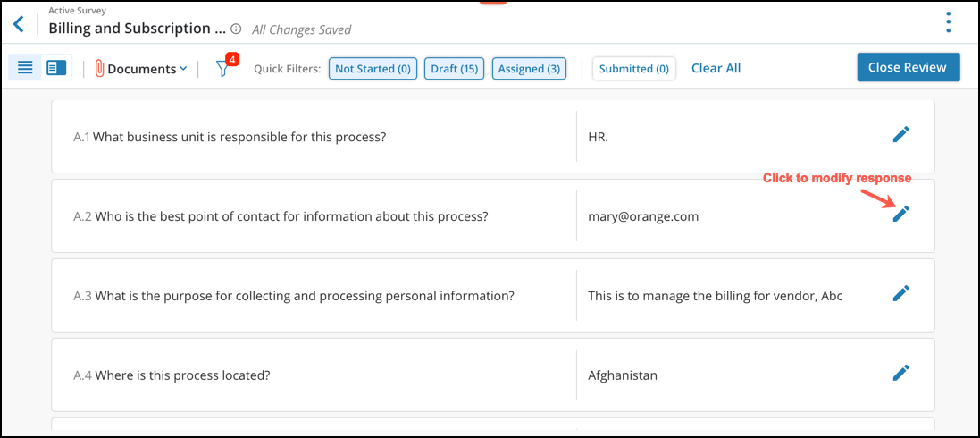Toggle the Assigned (3) quick filter
The height and width of the screenshot is (438, 980).
[x=530, y=69]
